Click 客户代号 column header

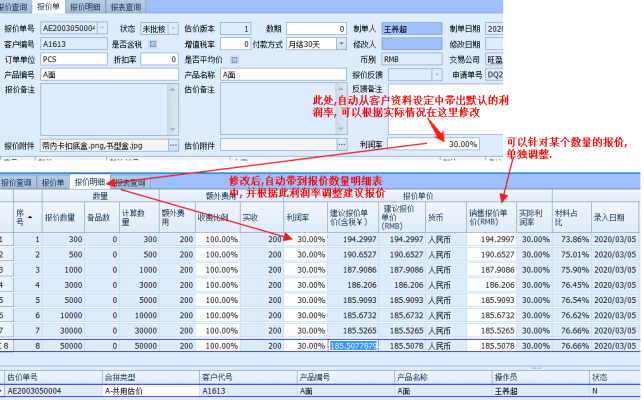pyautogui.click(x=248, y=377)
